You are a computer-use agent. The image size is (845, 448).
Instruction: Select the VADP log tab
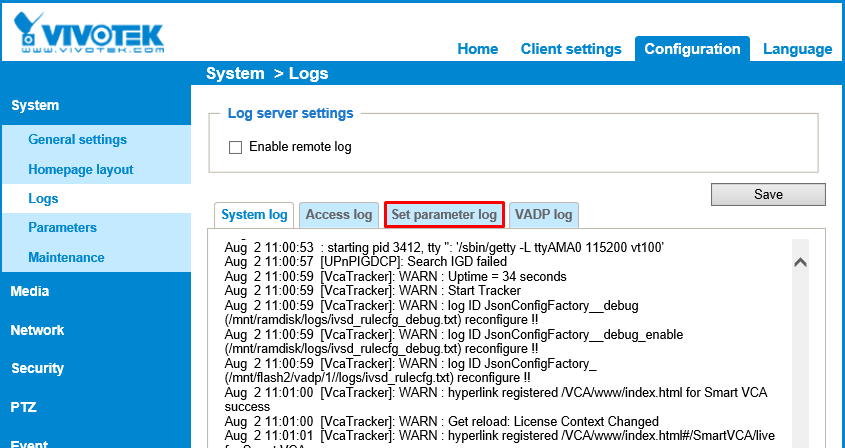pos(543,215)
